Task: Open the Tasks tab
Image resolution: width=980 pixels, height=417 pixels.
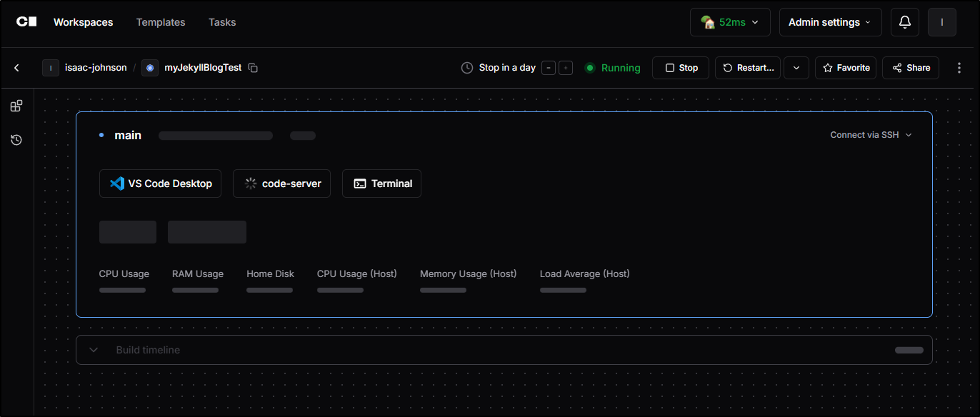Action: (222, 22)
